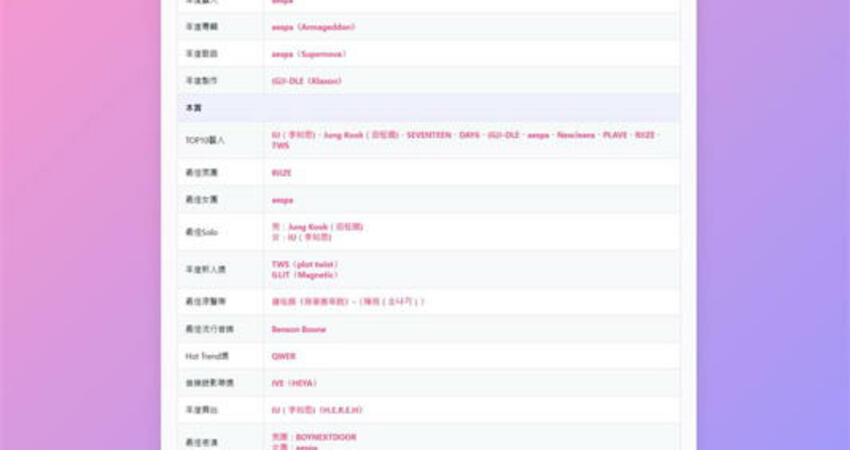Click SEVENTEEN in the TOP10 list
Screen dimensions: 850x450
[429, 135]
